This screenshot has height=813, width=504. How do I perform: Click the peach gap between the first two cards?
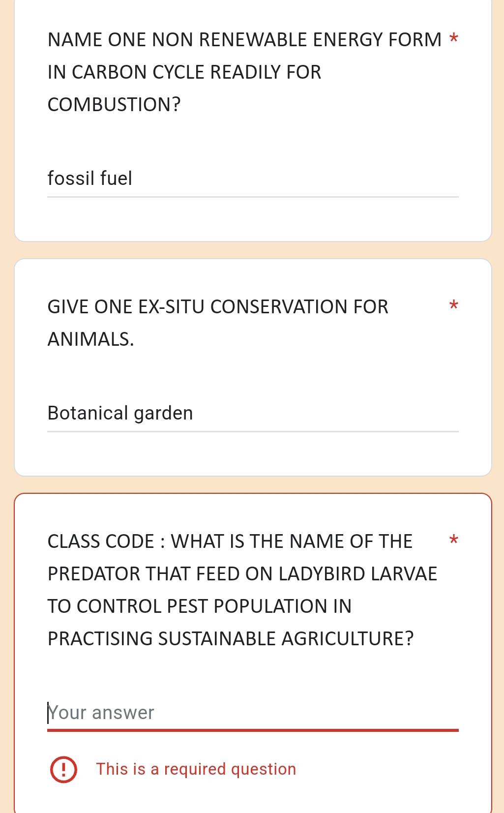click(252, 250)
